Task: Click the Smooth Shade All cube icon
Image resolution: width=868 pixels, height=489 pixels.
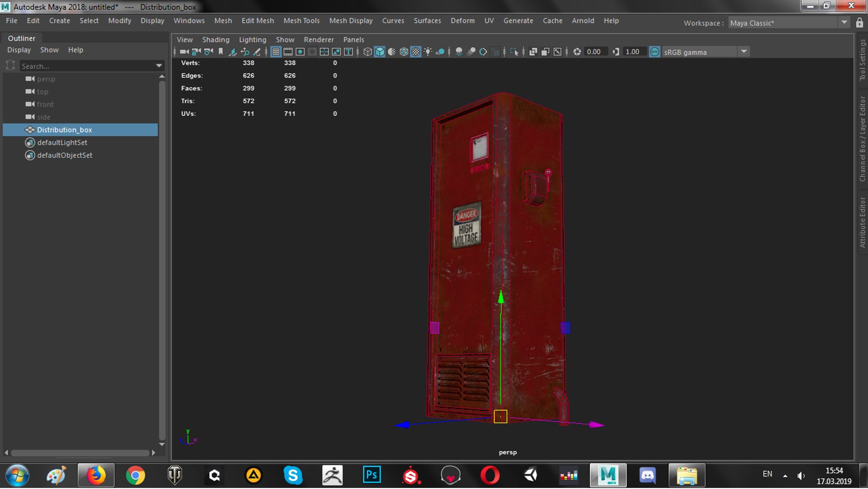Action: 380,52
